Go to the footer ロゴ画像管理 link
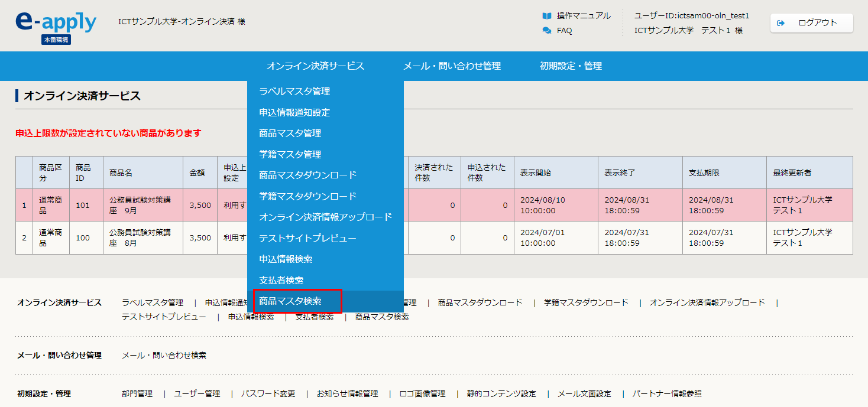Image resolution: width=868 pixels, height=407 pixels. coord(422,393)
